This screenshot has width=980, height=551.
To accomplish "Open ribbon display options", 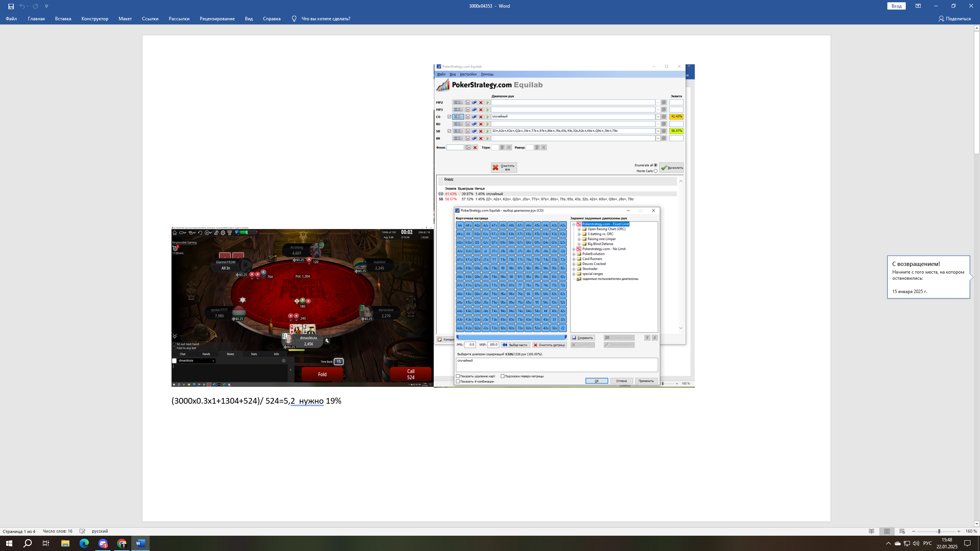I will pyautogui.click(x=918, y=6).
